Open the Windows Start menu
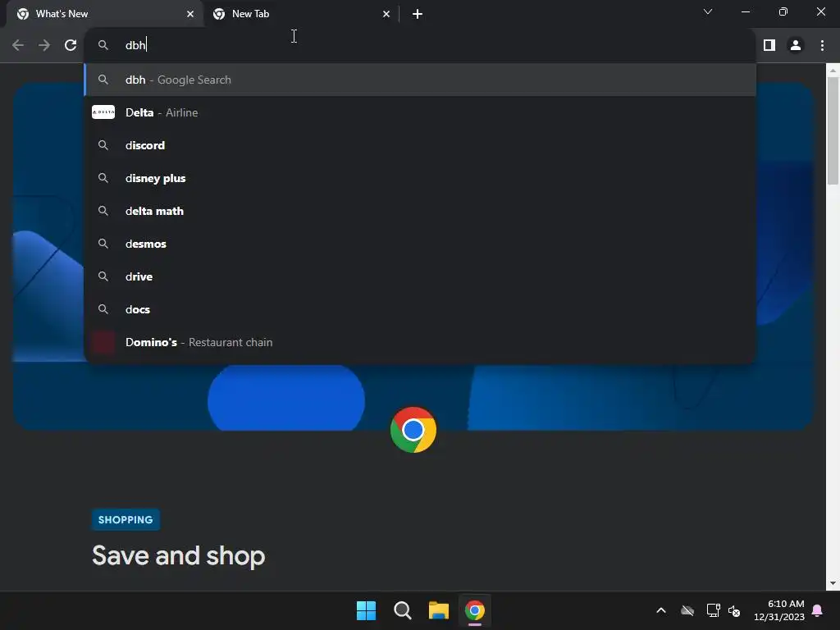The height and width of the screenshot is (630, 840). [x=367, y=610]
